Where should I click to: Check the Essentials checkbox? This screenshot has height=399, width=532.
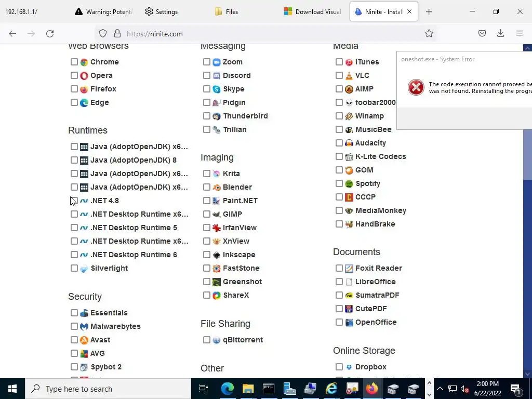[x=74, y=313]
